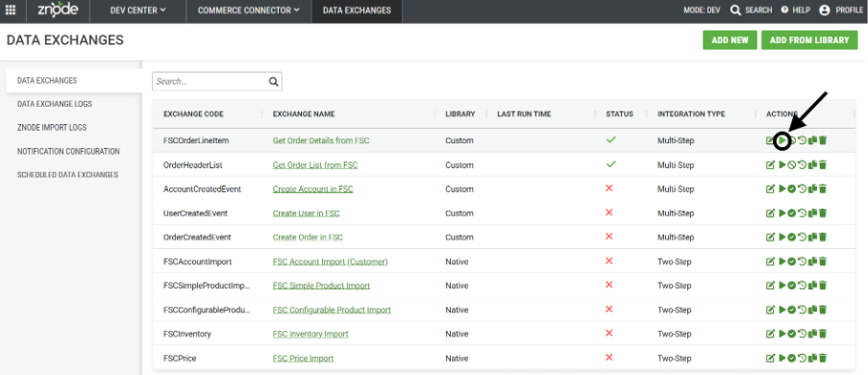
Task: Open FSC Account Import (Customer) link
Action: point(330,262)
